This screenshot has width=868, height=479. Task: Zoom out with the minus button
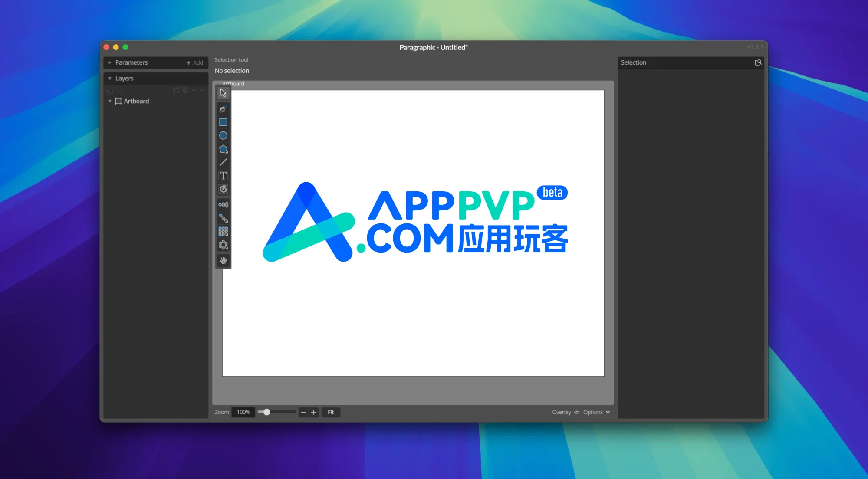click(x=303, y=412)
